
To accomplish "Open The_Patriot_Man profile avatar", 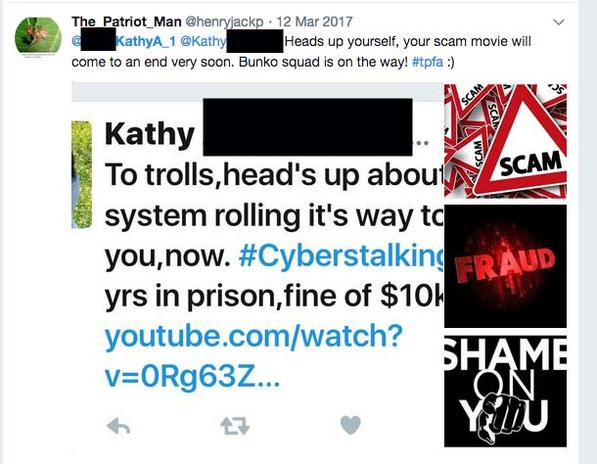I will (38, 37).
